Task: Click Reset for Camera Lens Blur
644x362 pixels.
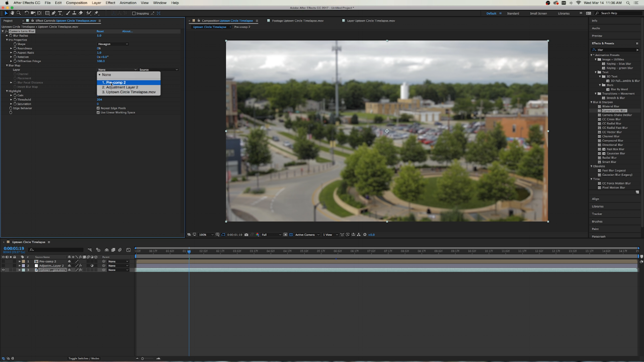Action: coord(100,31)
